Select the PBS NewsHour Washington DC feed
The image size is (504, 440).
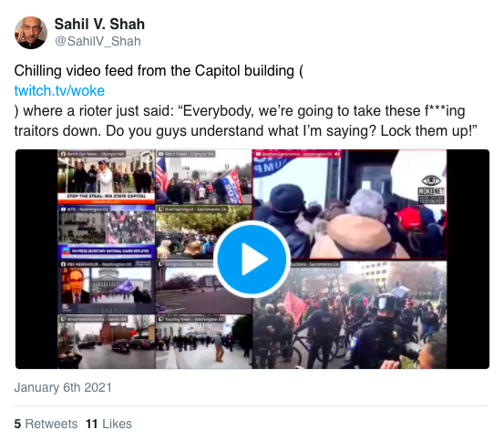(107, 287)
